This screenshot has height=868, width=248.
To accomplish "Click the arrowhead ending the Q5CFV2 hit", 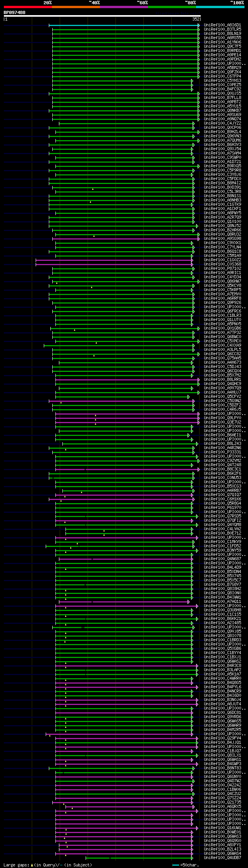I will point(189,397).
